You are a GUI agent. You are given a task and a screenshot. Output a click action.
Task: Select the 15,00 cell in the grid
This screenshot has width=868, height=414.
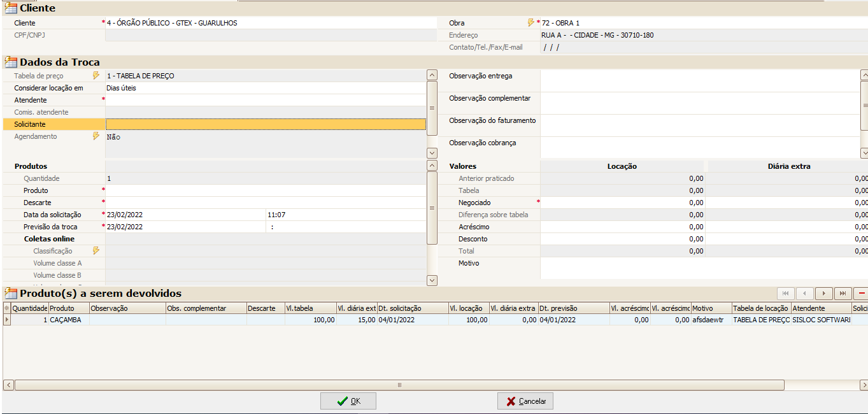357,320
